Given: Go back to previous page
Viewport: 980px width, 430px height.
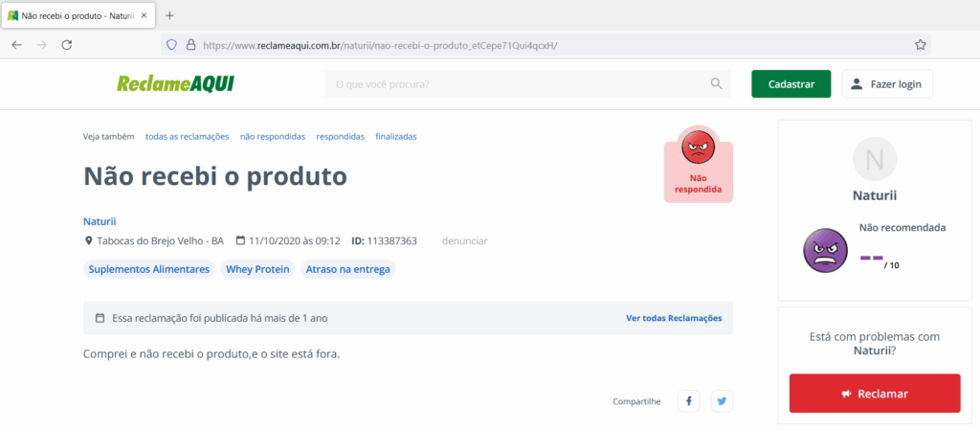Looking at the screenshot, I should (17, 44).
